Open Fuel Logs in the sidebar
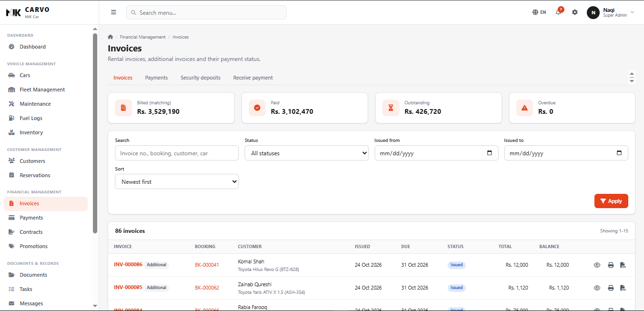Screen dimensions: 644x311 pos(46,118)
